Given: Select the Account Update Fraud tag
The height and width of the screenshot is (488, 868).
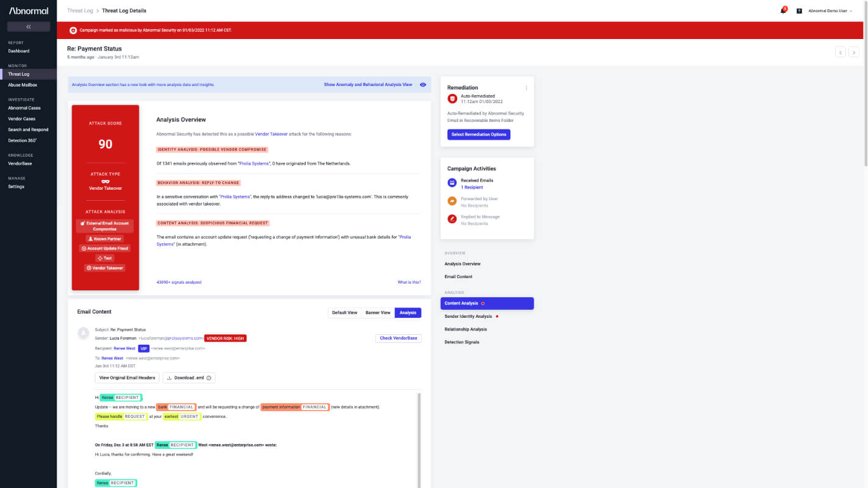Looking at the screenshot, I should pos(105,248).
